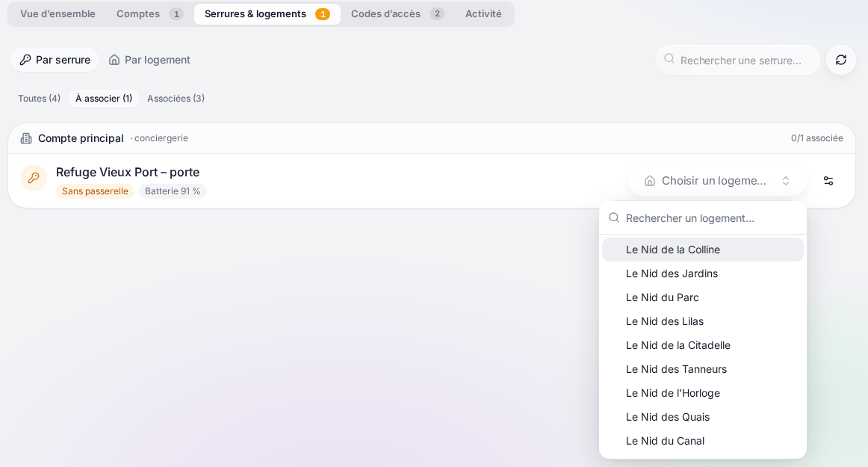Viewport: 868px width, 467px height.
Task: Click the magnifier icon in the logement search
Action: [x=614, y=217]
